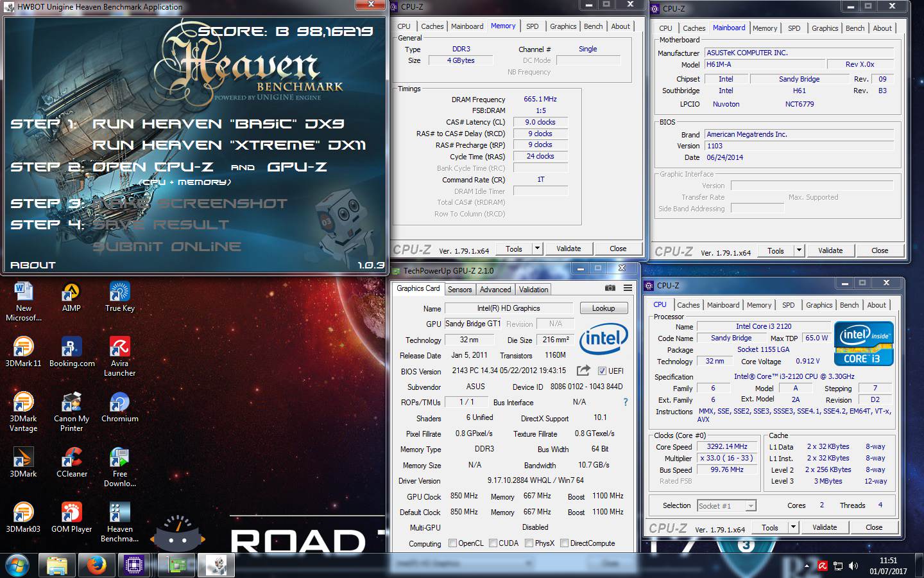Select the 3DMark desktop shortcut
This screenshot has height=578, width=924.
pyautogui.click(x=24, y=462)
